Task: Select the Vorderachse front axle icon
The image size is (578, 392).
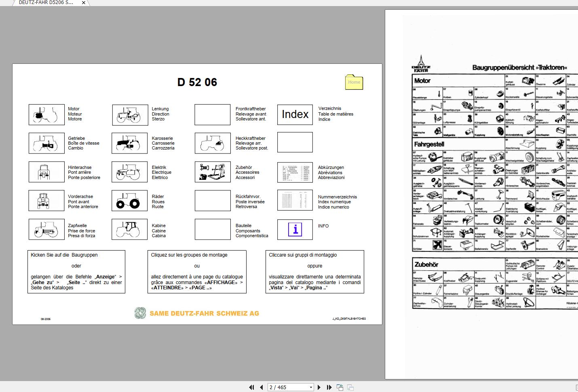Action: tap(46, 200)
